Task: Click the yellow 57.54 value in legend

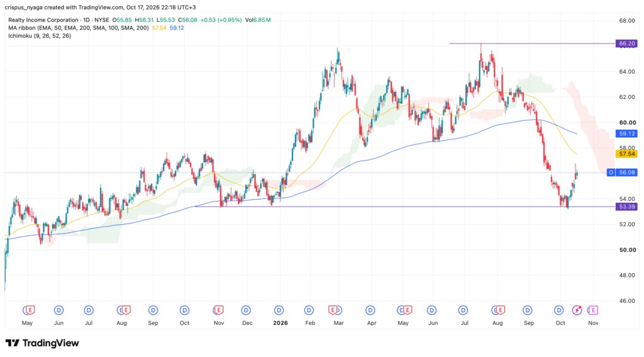Action: (x=159, y=28)
